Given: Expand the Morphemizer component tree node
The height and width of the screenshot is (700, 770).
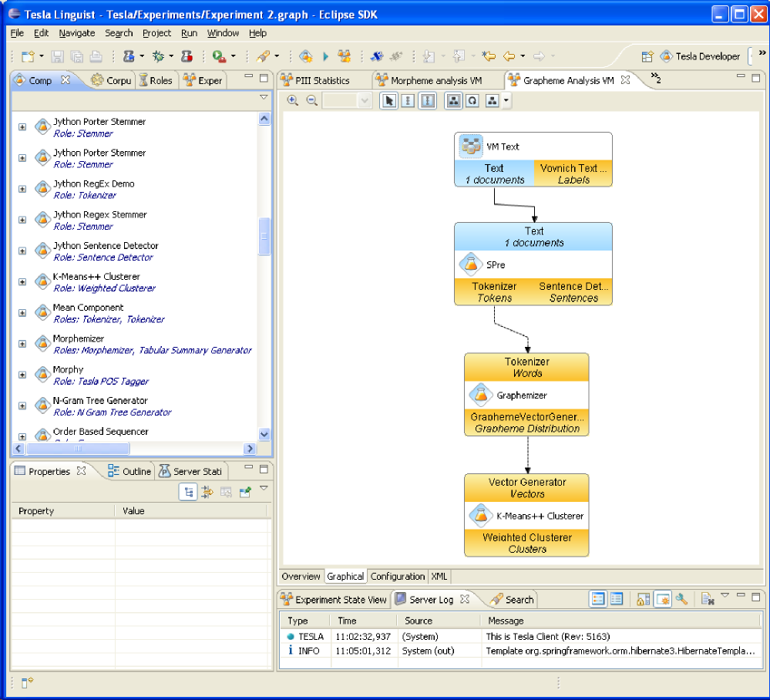Looking at the screenshot, I should [22, 344].
